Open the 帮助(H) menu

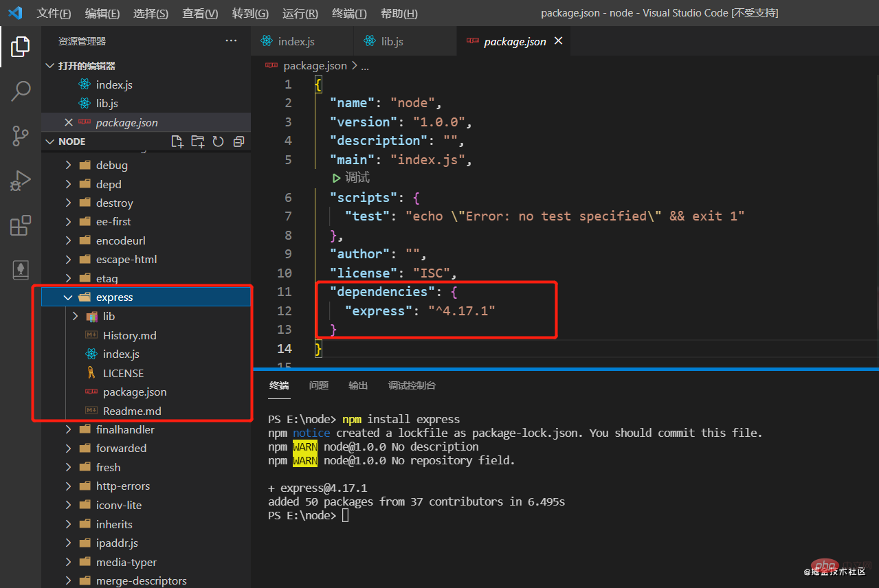tap(399, 14)
